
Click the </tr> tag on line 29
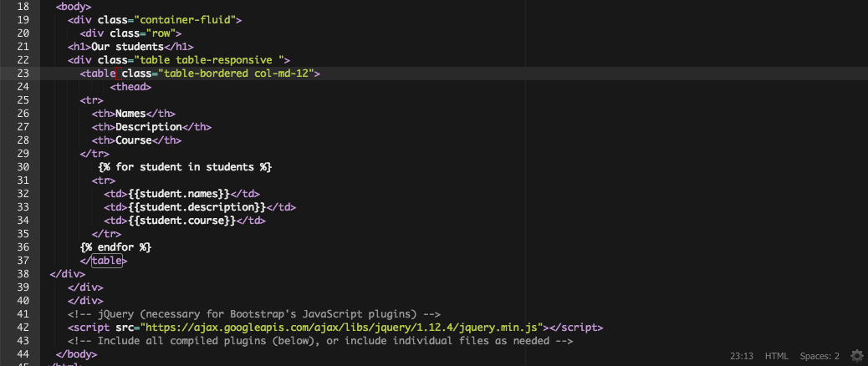coord(94,154)
